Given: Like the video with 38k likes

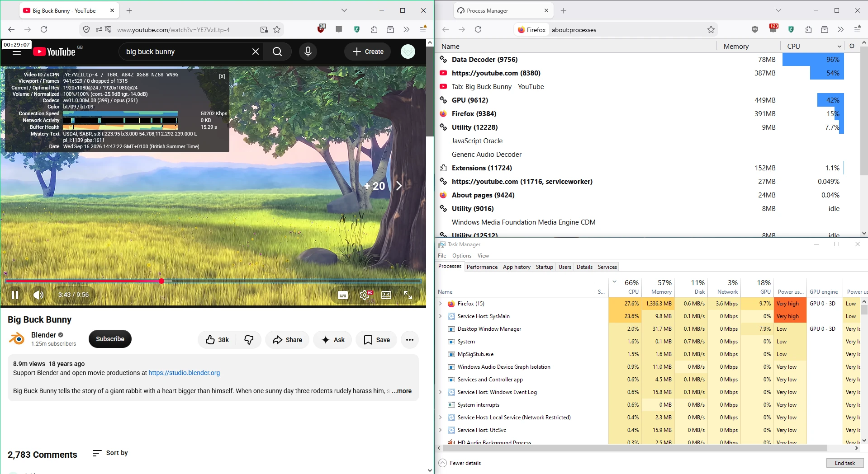Looking at the screenshot, I should pos(217,340).
